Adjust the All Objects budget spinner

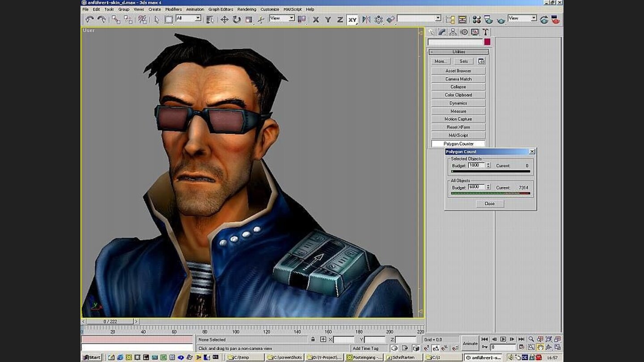pos(488,187)
